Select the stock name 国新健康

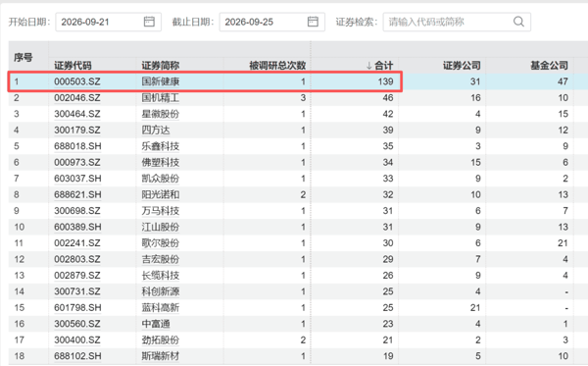tap(160, 81)
